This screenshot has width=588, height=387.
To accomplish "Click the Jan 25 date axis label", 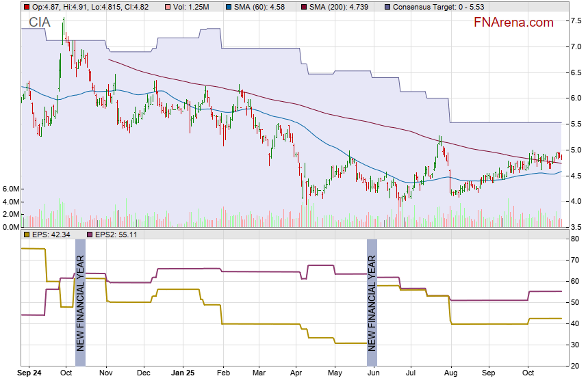I will click(x=182, y=374).
